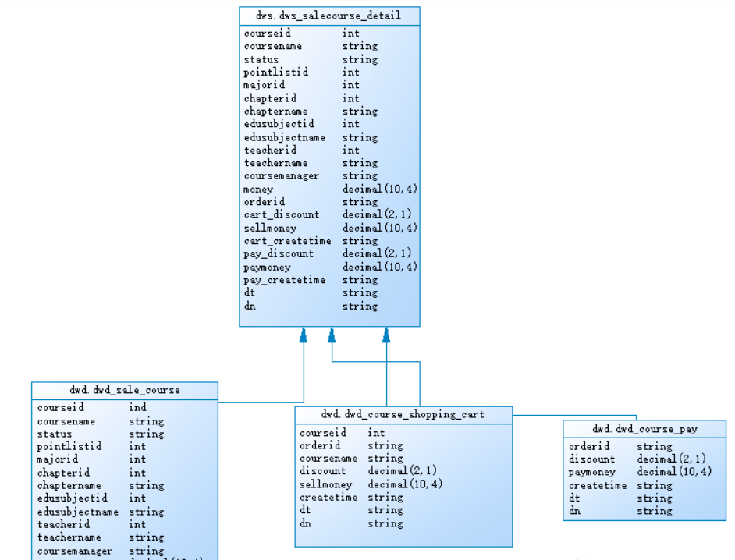Viewport: 735px width, 560px height.
Task: Select courseid row in dwd_course_shopping_cart table
Action: click(x=403, y=433)
